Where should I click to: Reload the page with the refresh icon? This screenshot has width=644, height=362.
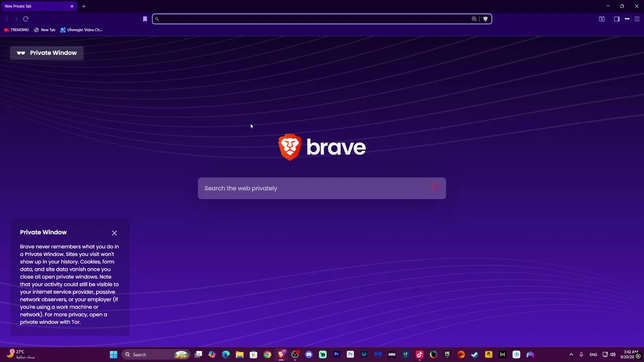click(26, 19)
